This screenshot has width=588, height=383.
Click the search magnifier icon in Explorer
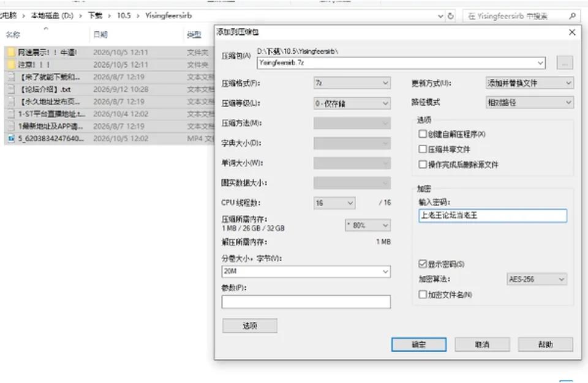pyautogui.click(x=572, y=16)
